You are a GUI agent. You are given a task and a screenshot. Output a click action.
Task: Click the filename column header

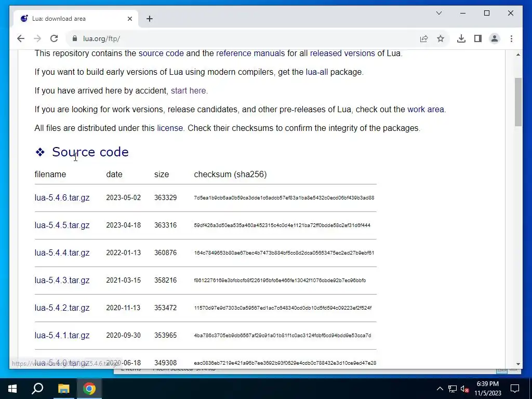tap(50, 175)
